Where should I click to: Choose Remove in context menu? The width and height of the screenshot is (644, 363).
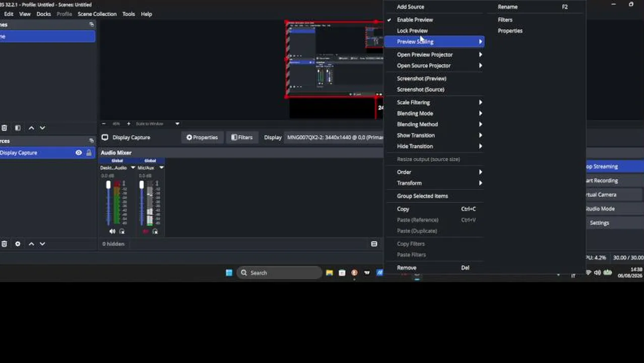434,268
